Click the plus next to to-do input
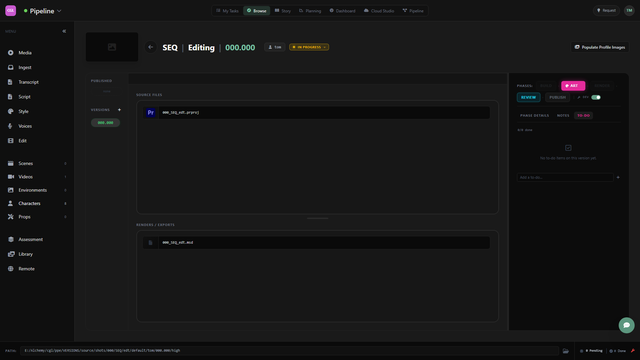Image resolution: width=640 pixels, height=360 pixels. click(x=618, y=178)
